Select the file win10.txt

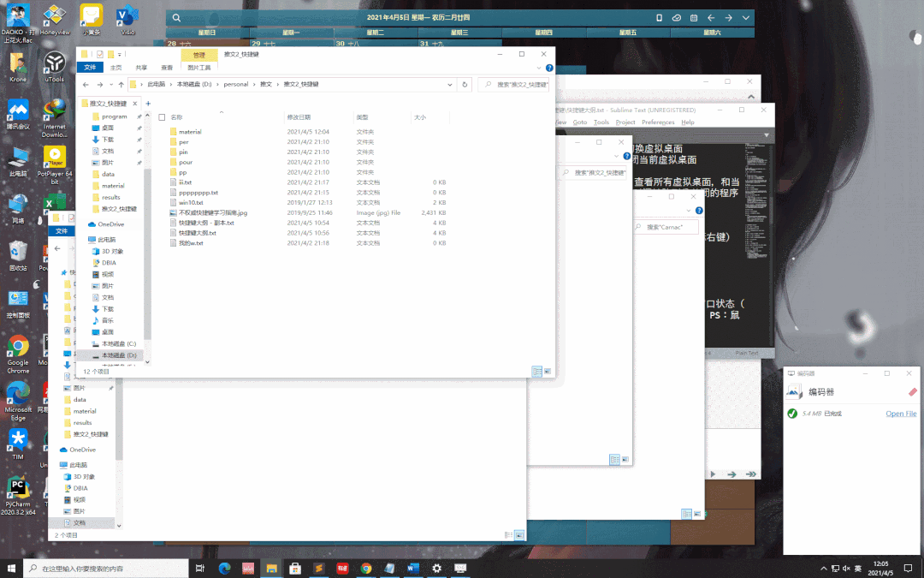(190, 202)
